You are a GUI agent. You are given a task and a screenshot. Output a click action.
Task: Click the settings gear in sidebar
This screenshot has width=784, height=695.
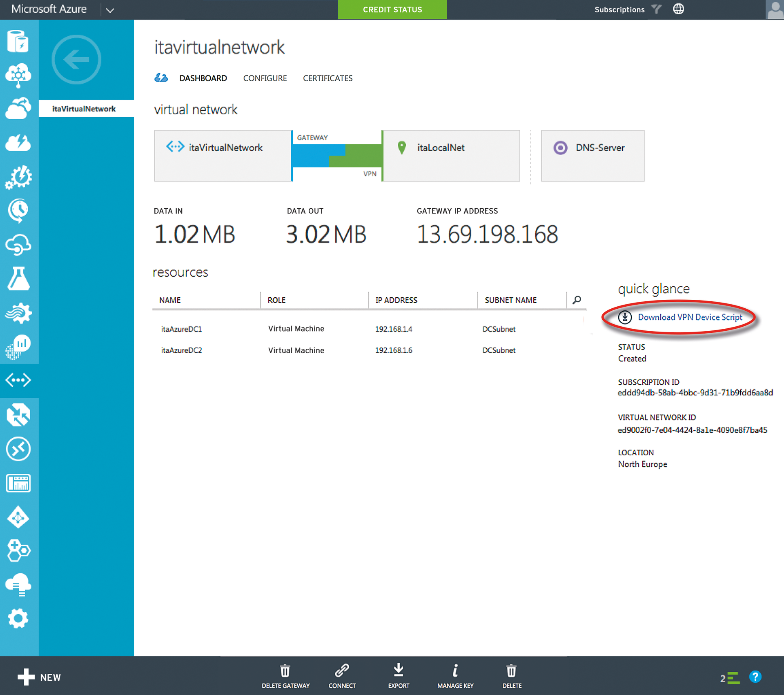[18, 618]
